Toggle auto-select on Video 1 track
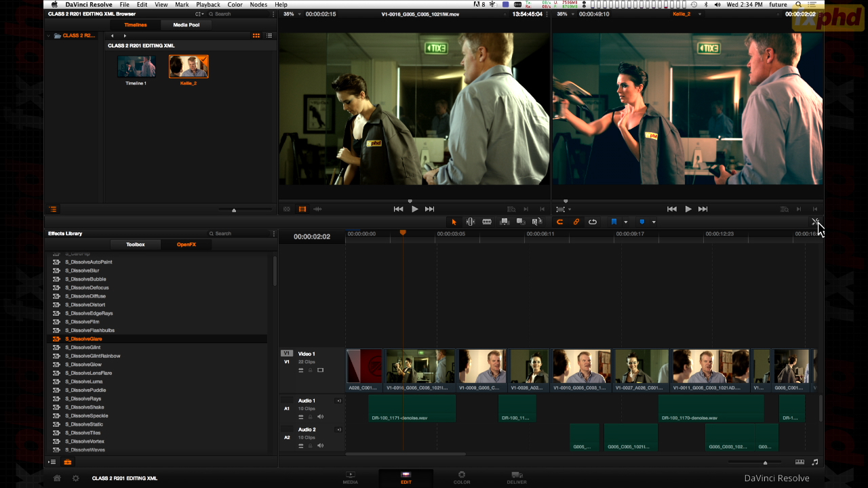This screenshot has height=488, width=868. tap(301, 370)
